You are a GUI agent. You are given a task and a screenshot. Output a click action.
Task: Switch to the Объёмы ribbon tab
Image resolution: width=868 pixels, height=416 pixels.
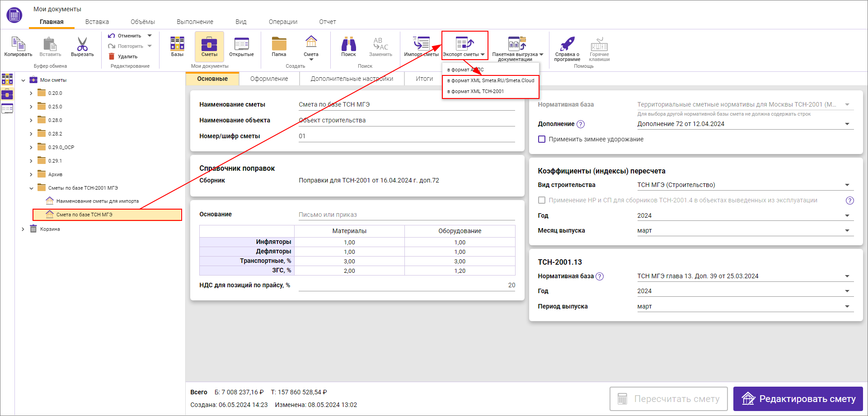[143, 22]
